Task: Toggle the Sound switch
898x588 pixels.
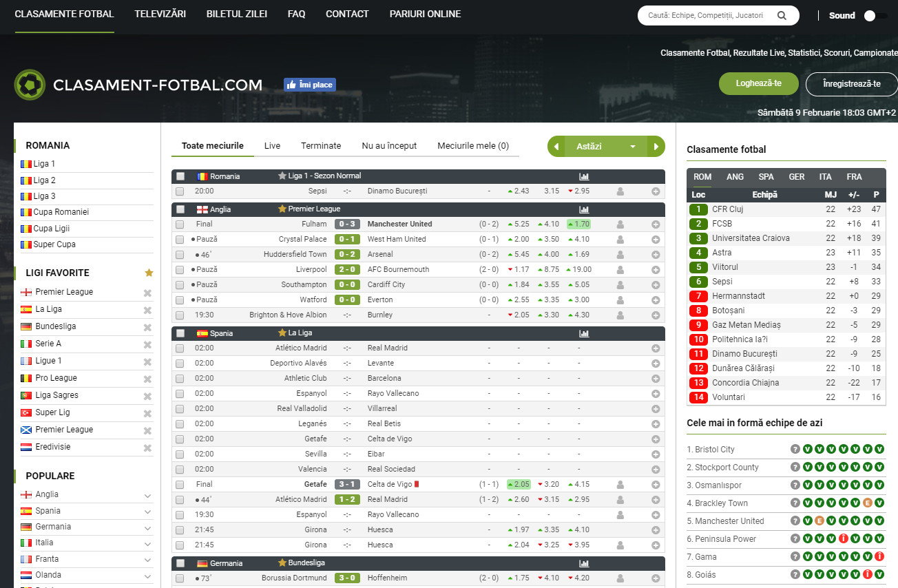Action: 875,16
